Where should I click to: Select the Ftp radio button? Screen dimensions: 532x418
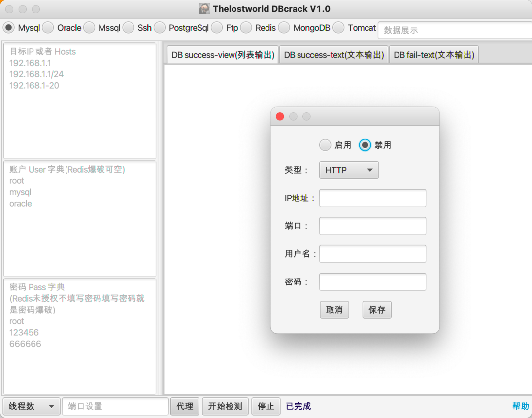[x=217, y=28]
